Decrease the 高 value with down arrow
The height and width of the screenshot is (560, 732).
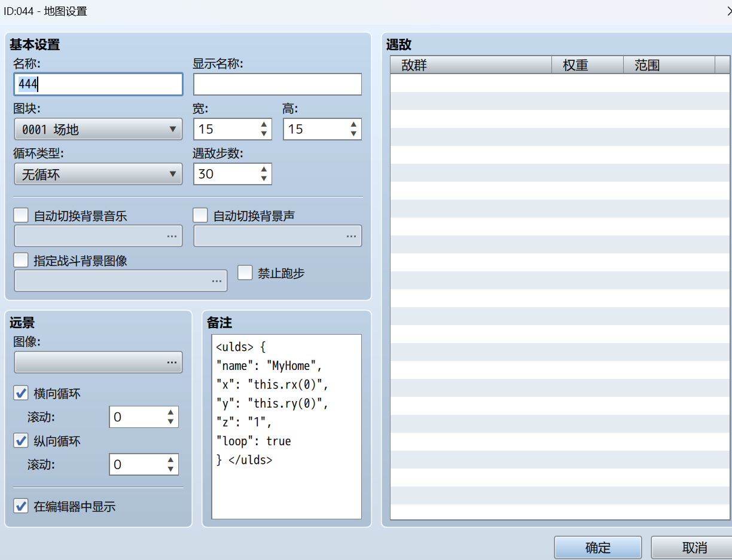pyautogui.click(x=353, y=134)
